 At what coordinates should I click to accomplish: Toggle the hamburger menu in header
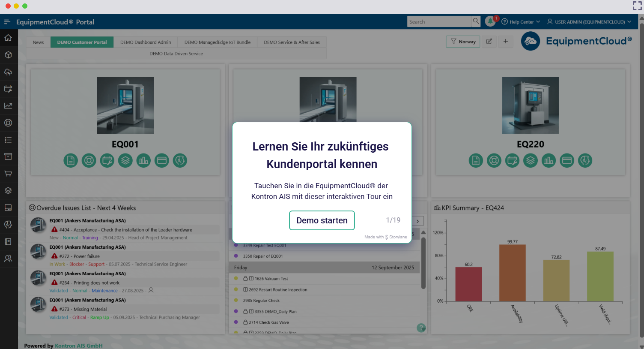pos(7,22)
